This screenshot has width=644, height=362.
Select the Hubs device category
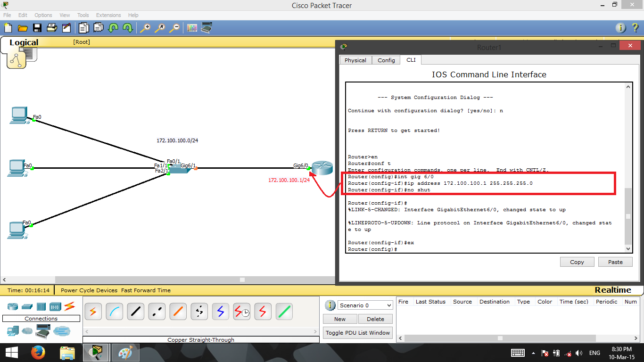pyautogui.click(x=41, y=306)
